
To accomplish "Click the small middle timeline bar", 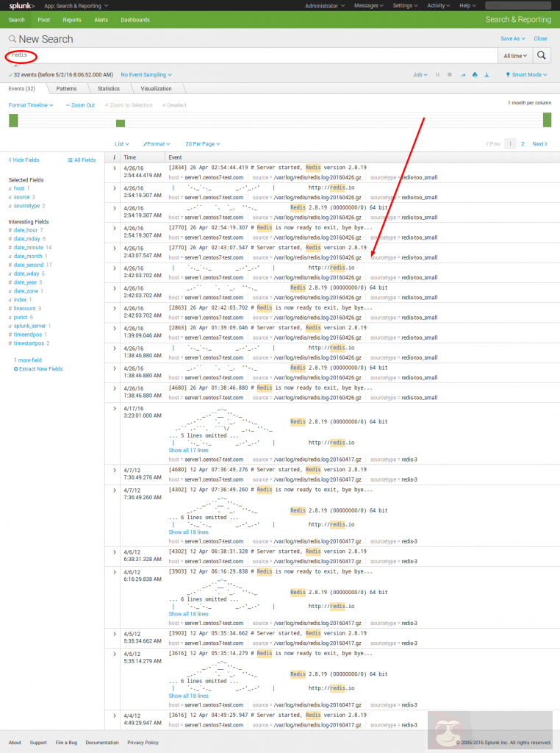I will click(x=121, y=124).
